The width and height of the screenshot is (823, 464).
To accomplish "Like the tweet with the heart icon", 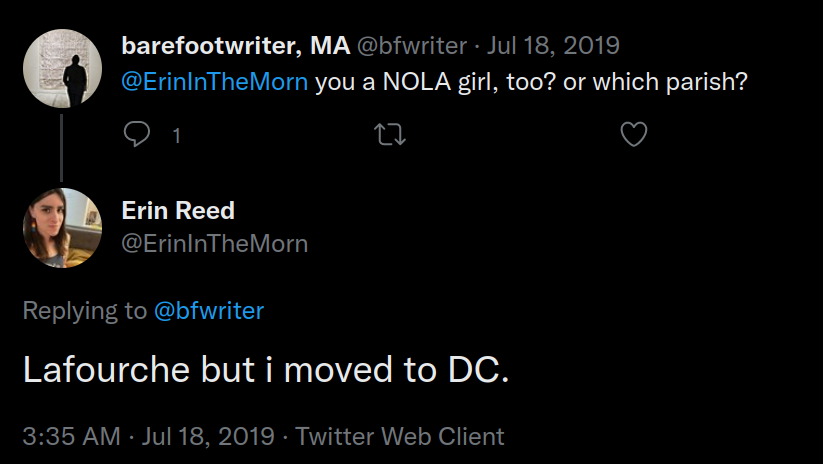I will click(634, 134).
